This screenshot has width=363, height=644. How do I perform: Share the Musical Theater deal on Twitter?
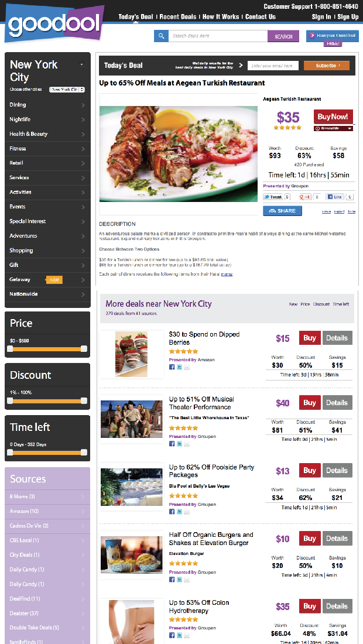click(x=179, y=444)
